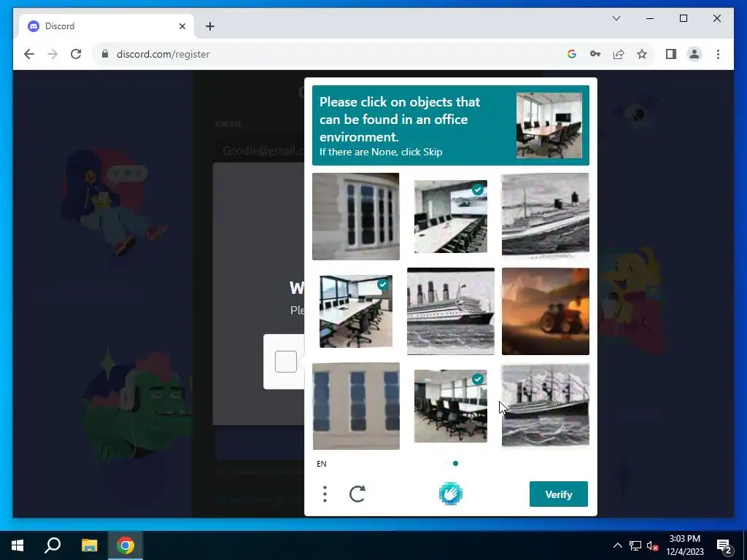
Task: Click the muted volume tray icon
Action: pyautogui.click(x=652, y=545)
